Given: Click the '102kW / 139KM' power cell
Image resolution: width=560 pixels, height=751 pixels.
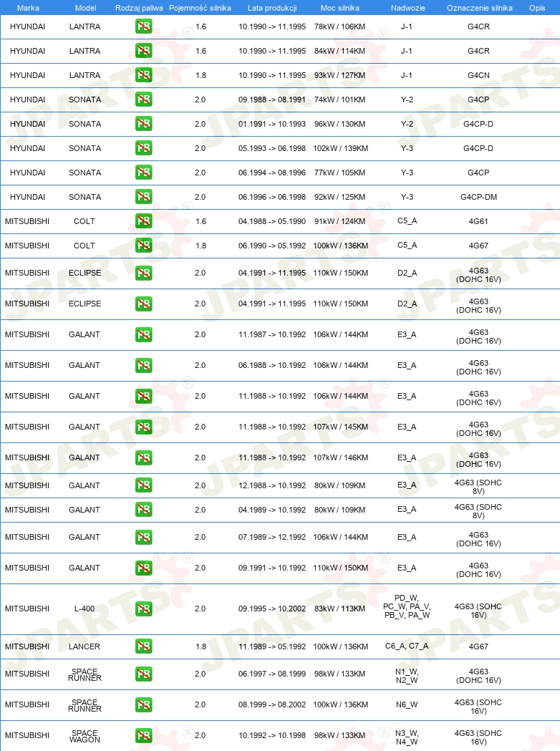Looking at the screenshot, I should (x=341, y=148).
